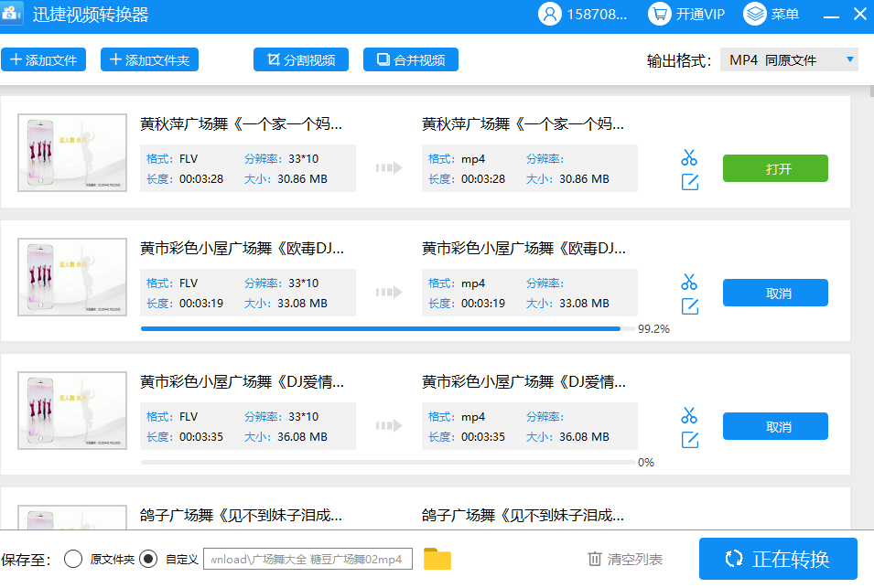Click the save path input field
Viewport: 874px width, 588px height.
308,558
